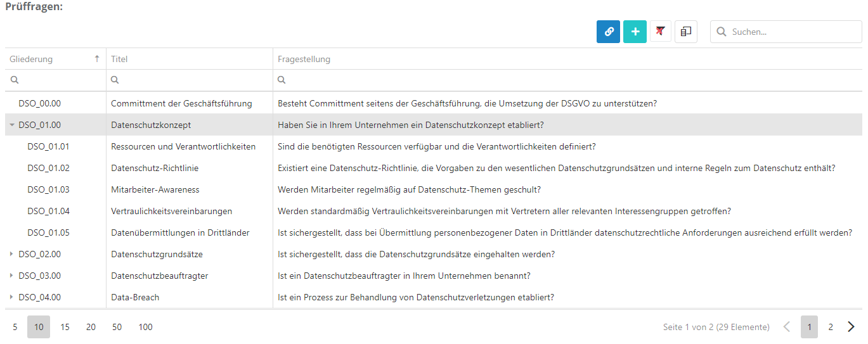
Task: Expand the DSO_02.00 row
Action: [12, 255]
